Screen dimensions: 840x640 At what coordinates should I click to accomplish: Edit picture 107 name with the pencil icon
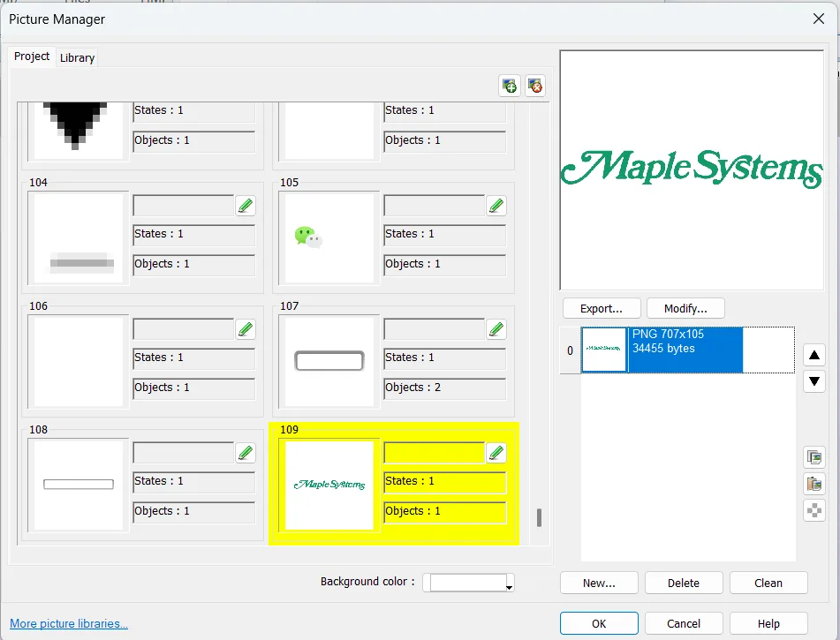[x=496, y=329]
